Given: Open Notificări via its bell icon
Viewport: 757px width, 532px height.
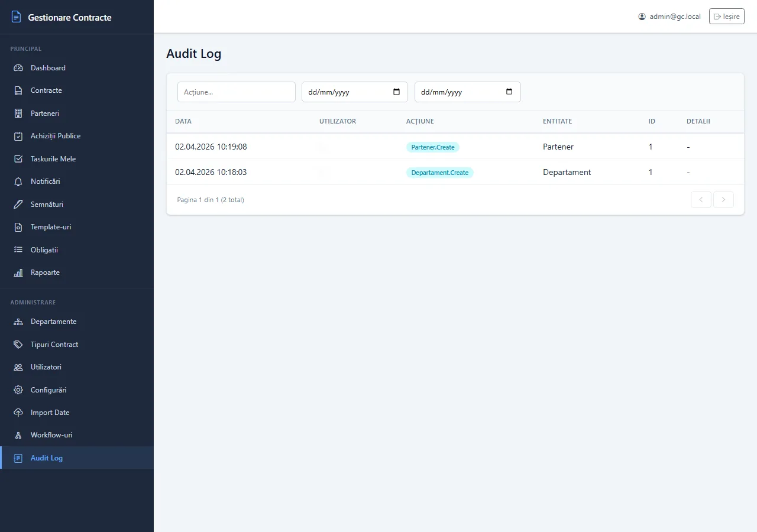Looking at the screenshot, I should [18, 181].
